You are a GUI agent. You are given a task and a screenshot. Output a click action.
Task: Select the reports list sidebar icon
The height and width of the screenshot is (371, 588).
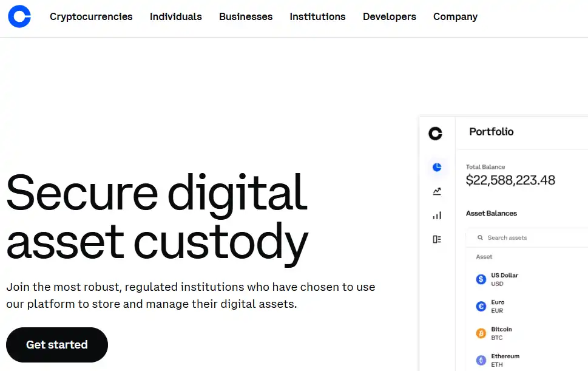(437, 239)
